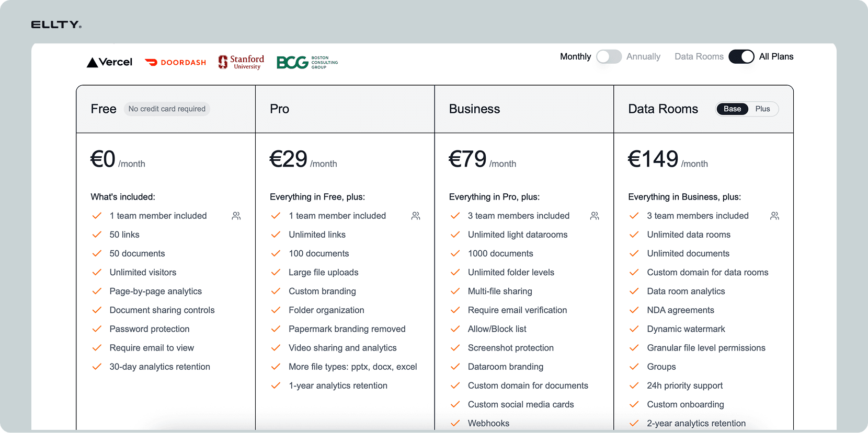The width and height of the screenshot is (868, 433).
Task: Click the Vercel logo
Action: point(109,62)
